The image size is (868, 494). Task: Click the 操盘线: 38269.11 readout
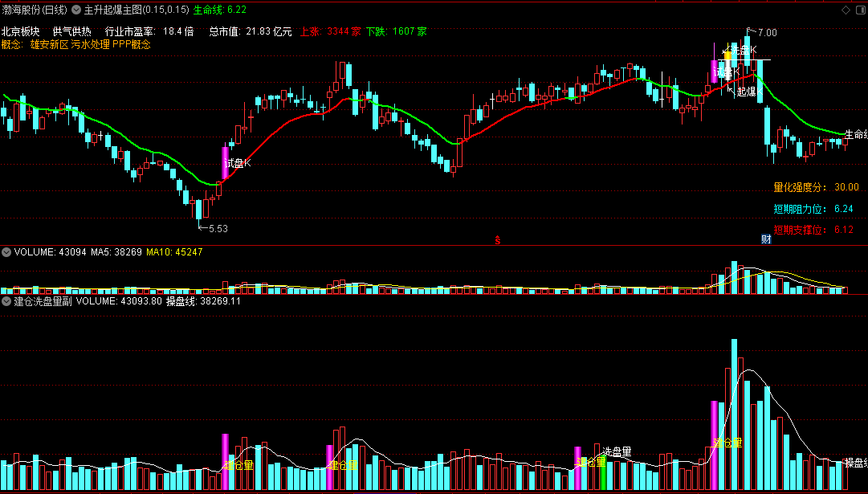click(x=204, y=301)
